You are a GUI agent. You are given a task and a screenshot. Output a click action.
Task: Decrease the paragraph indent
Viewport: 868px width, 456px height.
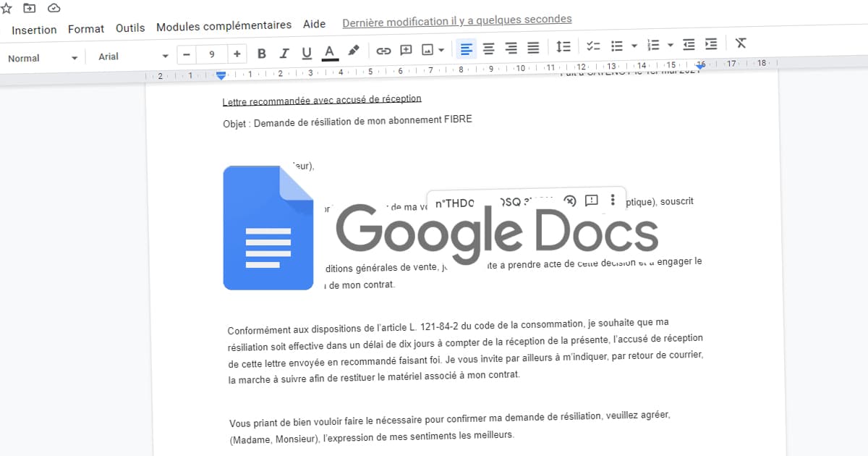click(x=689, y=44)
